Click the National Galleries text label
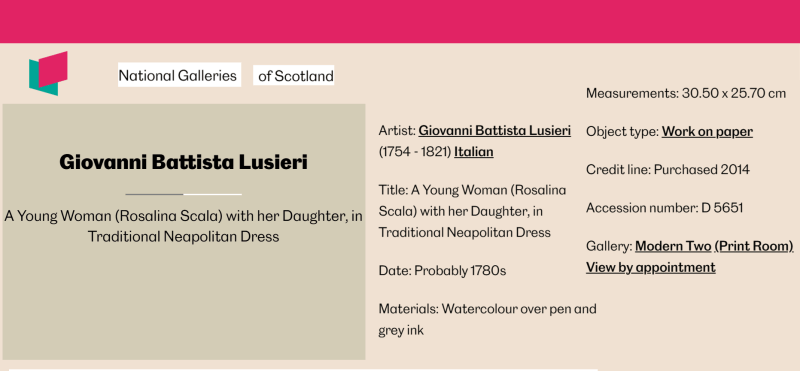The height and width of the screenshot is (371, 800). pyautogui.click(x=178, y=76)
